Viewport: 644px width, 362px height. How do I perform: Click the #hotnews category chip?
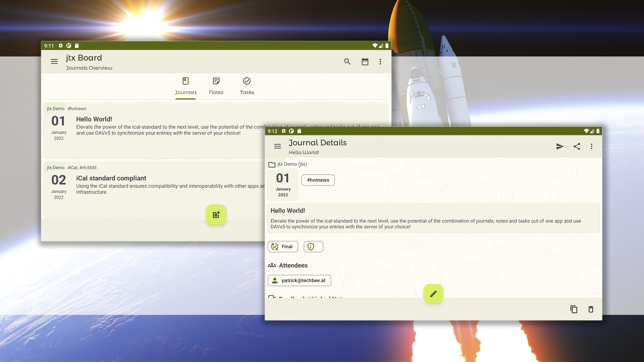pyautogui.click(x=318, y=180)
